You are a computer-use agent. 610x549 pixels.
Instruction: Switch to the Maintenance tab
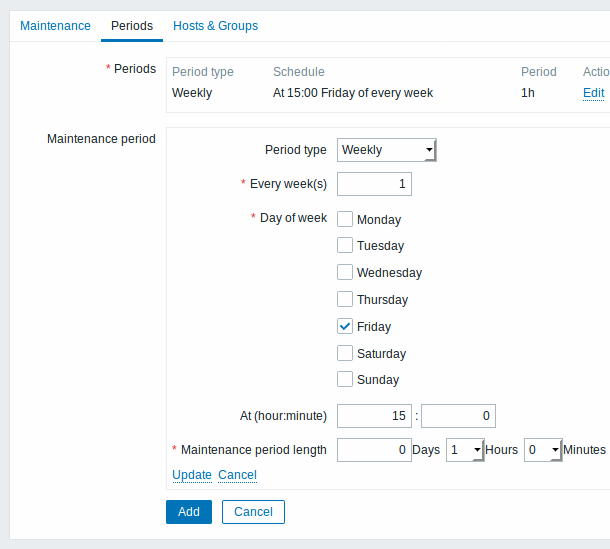tap(55, 26)
